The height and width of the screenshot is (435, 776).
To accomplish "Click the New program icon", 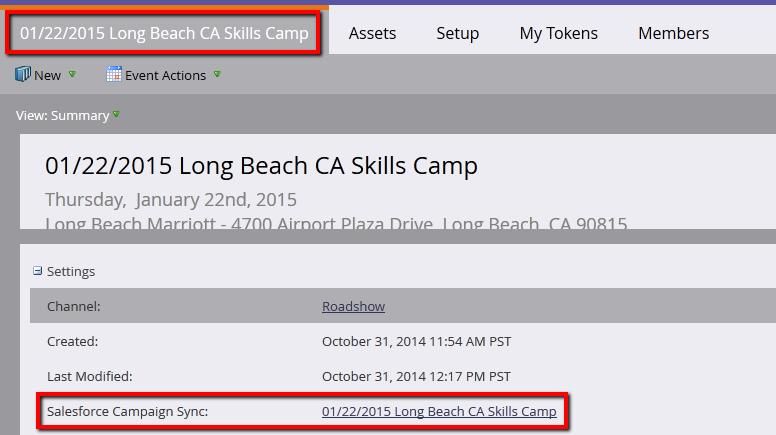I will 23,75.
